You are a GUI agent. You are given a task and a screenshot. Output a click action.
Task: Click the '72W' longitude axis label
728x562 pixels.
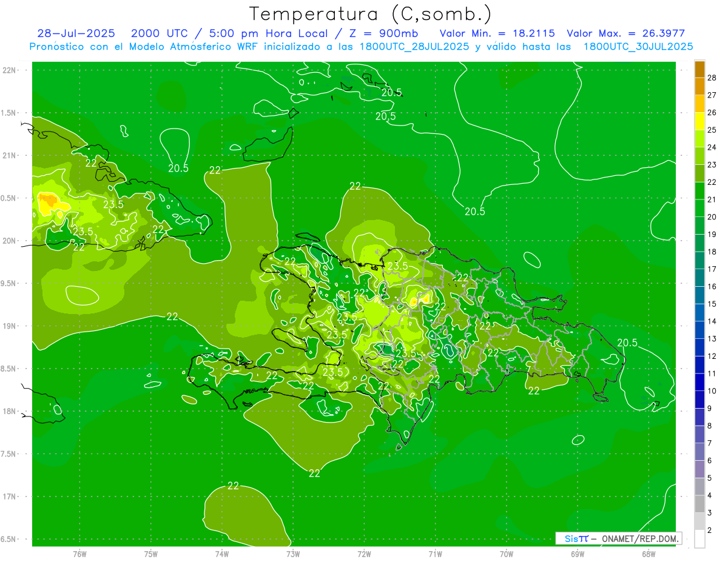click(x=365, y=553)
